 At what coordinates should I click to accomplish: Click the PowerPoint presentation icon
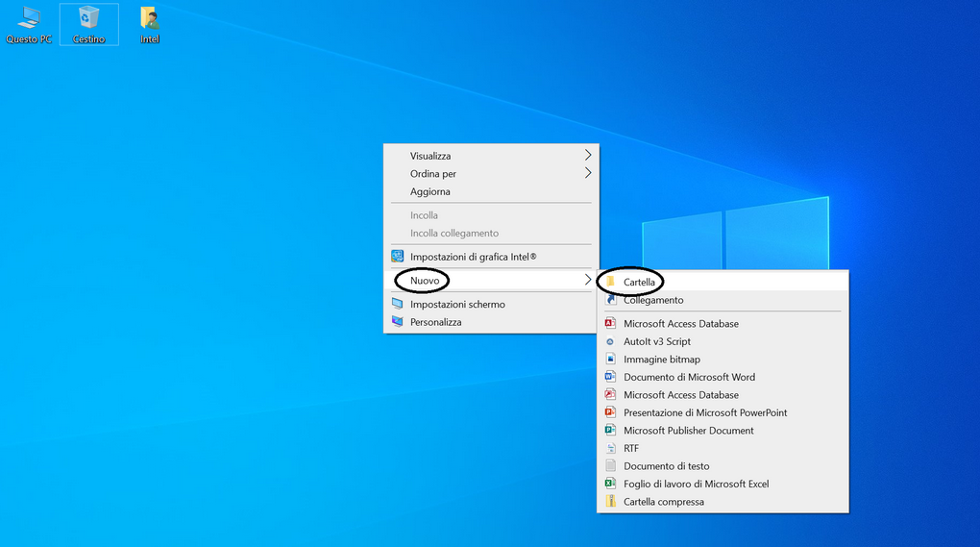click(611, 412)
